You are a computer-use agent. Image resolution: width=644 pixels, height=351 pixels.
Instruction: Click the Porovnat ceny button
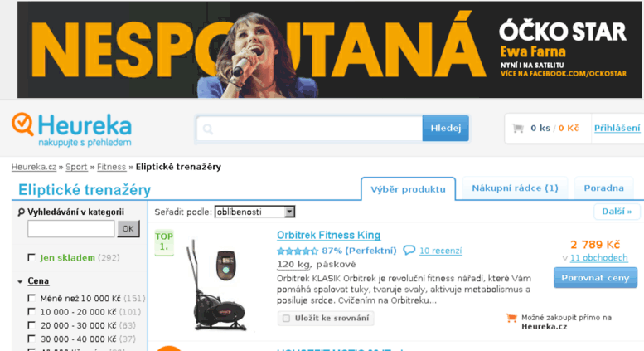(595, 278)
